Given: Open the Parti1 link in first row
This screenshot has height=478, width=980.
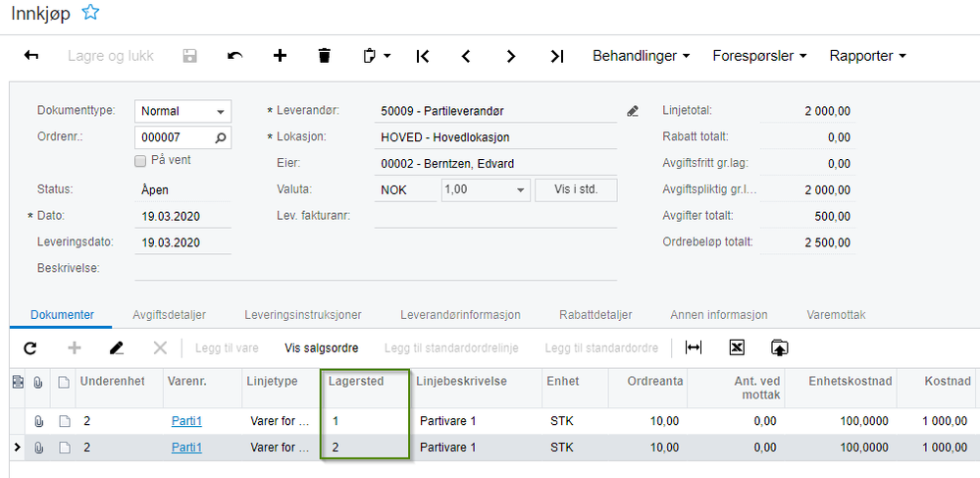Looking at the screenshot, I should click(186, 422).
